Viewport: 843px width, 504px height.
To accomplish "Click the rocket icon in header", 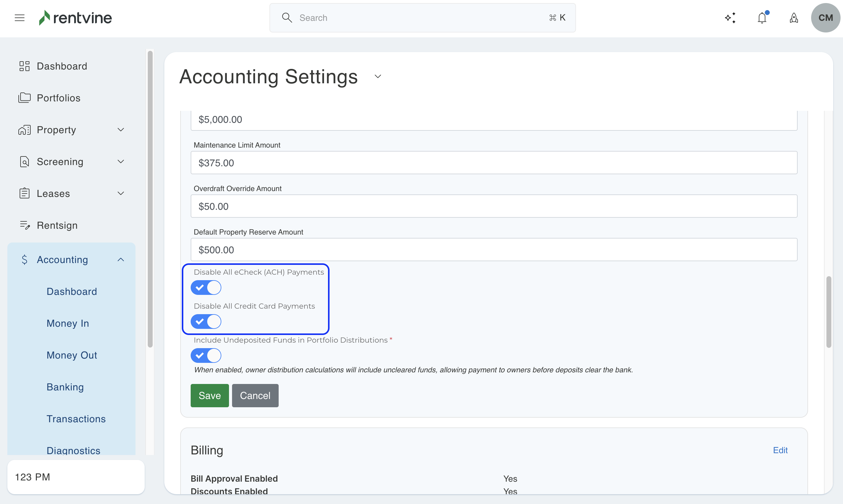I will (x=794, y=18).
